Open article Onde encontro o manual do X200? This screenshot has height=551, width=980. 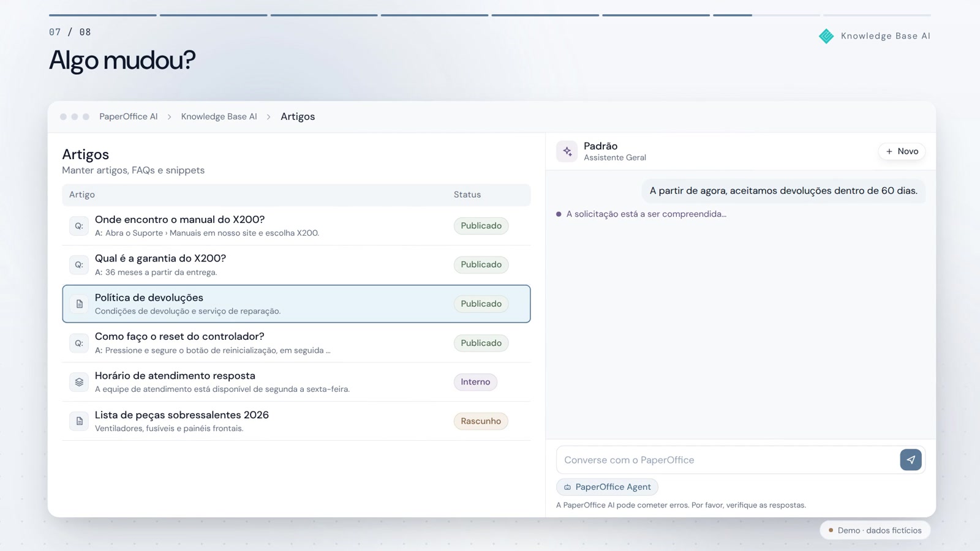[x=296, y=226]
